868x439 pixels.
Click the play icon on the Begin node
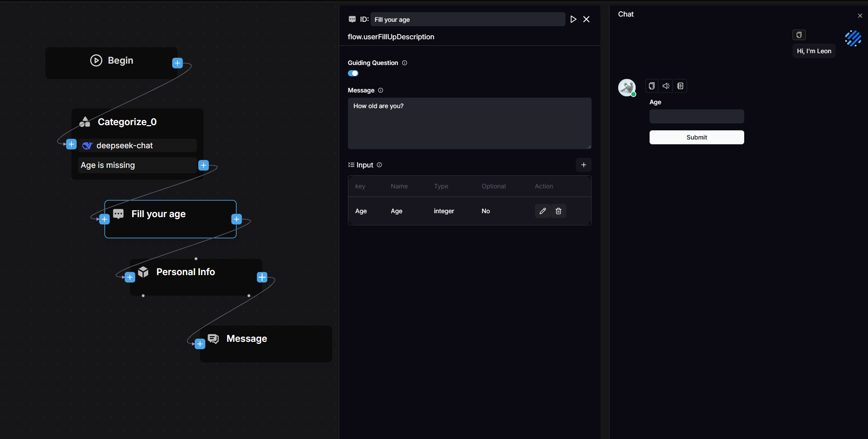95,60
